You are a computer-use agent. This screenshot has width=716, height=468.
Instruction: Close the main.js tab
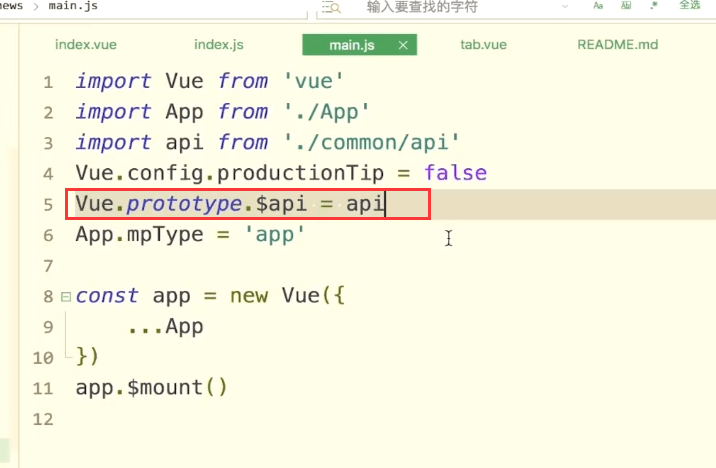pos(403,45)
